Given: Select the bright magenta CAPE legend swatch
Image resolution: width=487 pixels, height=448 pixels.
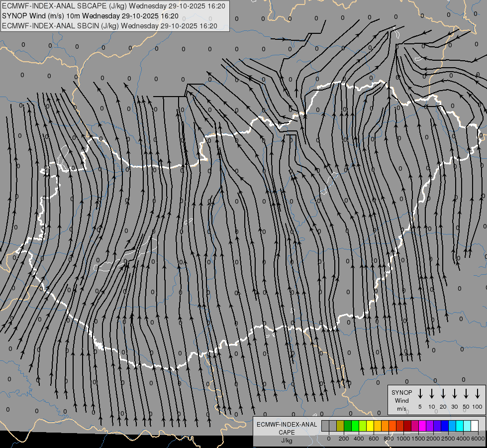Looking at the screenshot, I should coord(422,426).
